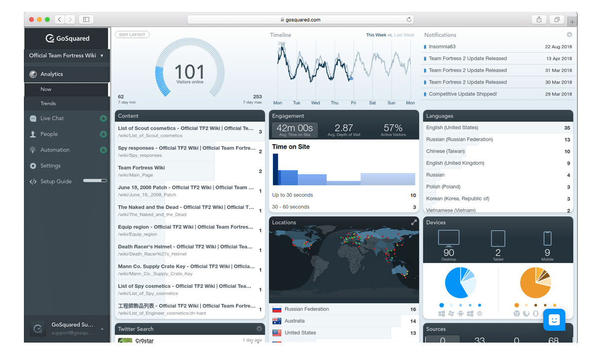The height and width of the screenshot is (364, 597).
Task: Open the Twitter Search widget settings
Action: click(x=259, y=329)
